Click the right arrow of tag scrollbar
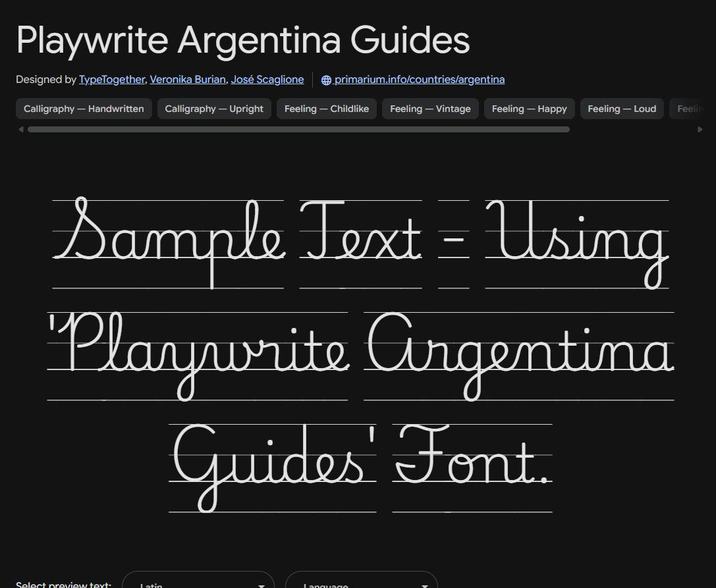The image size is (716, 588). click(700, 130)
